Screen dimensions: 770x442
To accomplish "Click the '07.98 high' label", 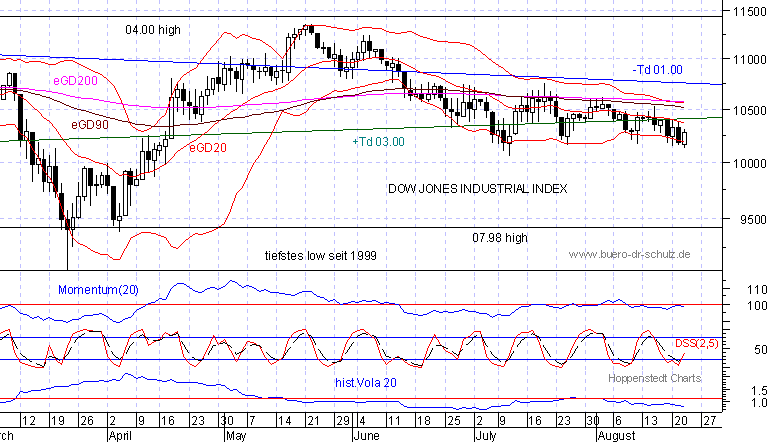I will (500, 238).
